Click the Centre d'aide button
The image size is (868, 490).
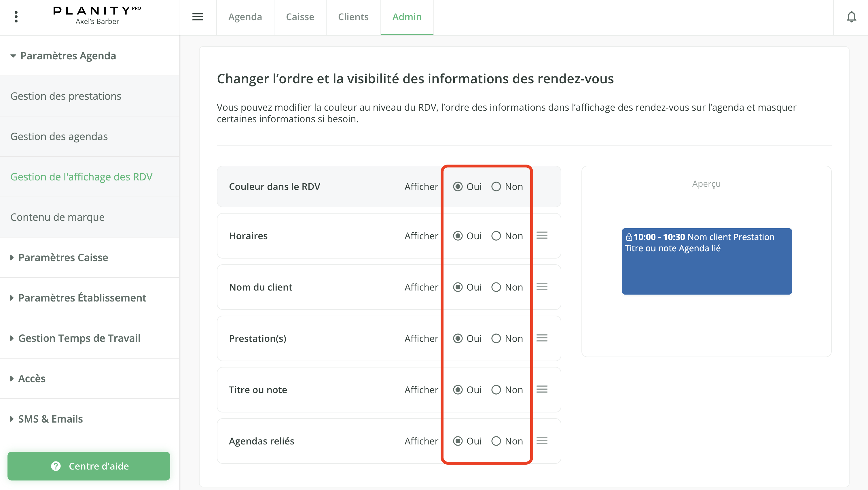[x=89, y=466]
